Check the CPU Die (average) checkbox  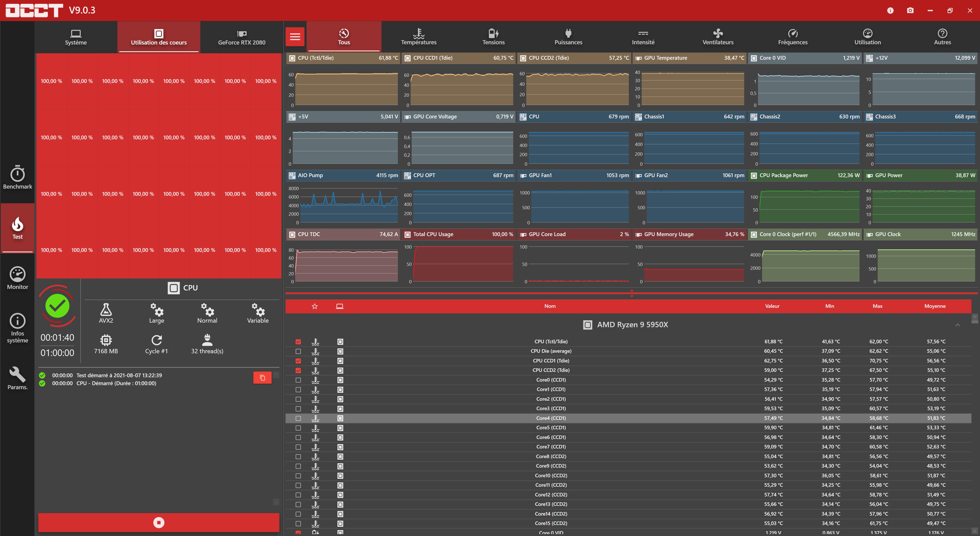(x=298, y=351)
